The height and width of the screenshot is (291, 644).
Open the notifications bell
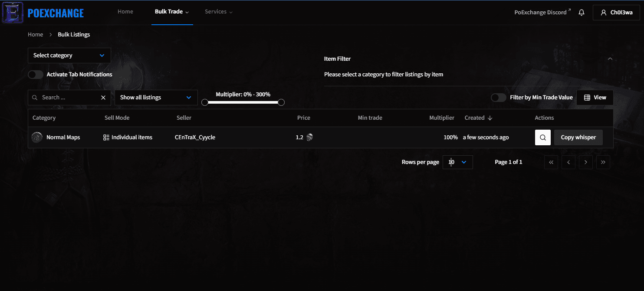pos(582,13)
